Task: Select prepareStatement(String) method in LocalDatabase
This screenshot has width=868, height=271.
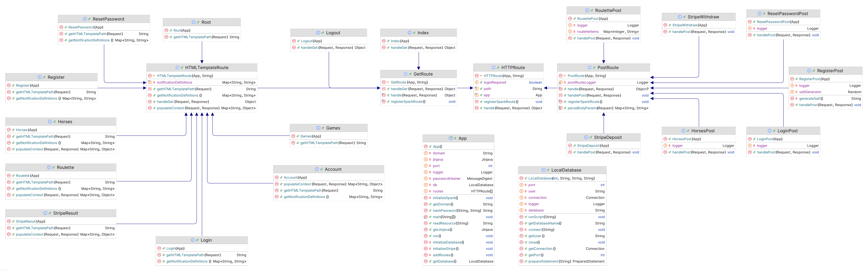Action: (x=562, y=262)
